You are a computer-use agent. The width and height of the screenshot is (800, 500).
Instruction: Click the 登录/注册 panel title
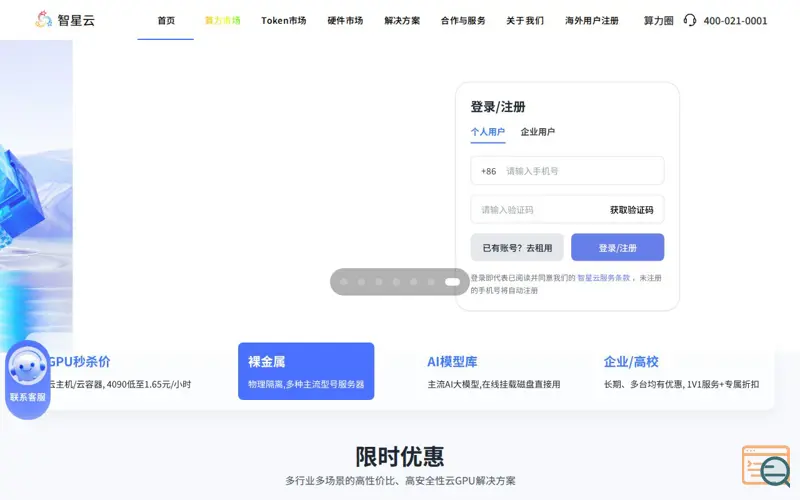click(x=498, y=107)
